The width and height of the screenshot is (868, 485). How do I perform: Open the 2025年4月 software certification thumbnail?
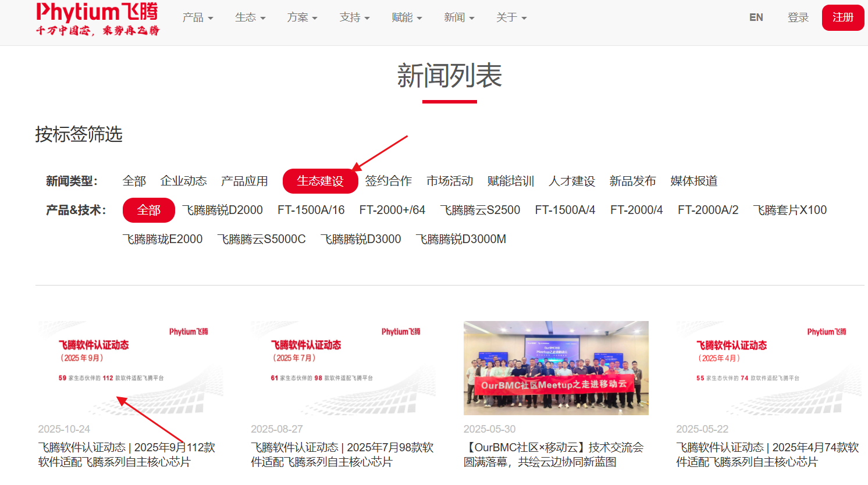point(769,368)
